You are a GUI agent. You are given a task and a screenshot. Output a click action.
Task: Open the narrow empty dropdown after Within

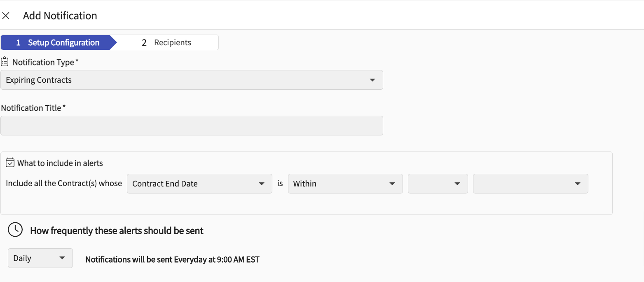pos(438,184)
